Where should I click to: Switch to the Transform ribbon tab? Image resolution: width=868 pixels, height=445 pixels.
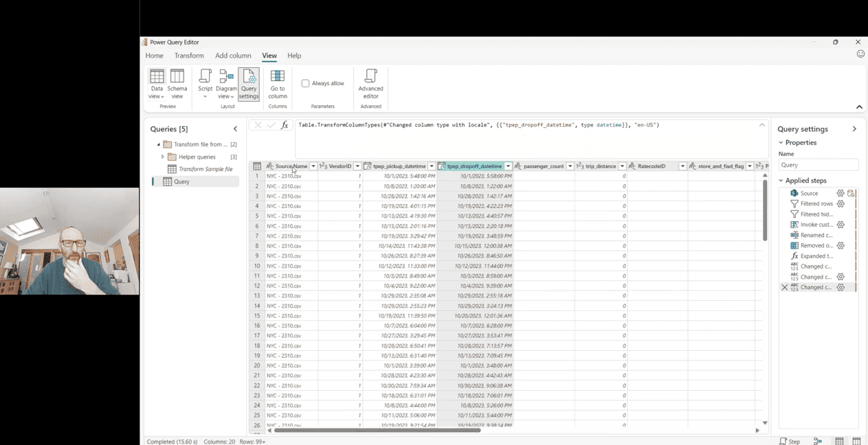tap(188, 56)
